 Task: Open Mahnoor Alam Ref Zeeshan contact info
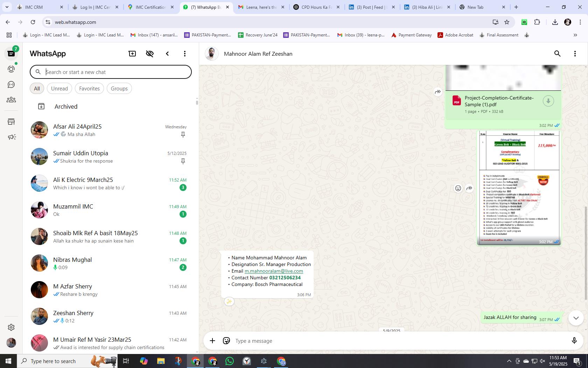[258, 54]
